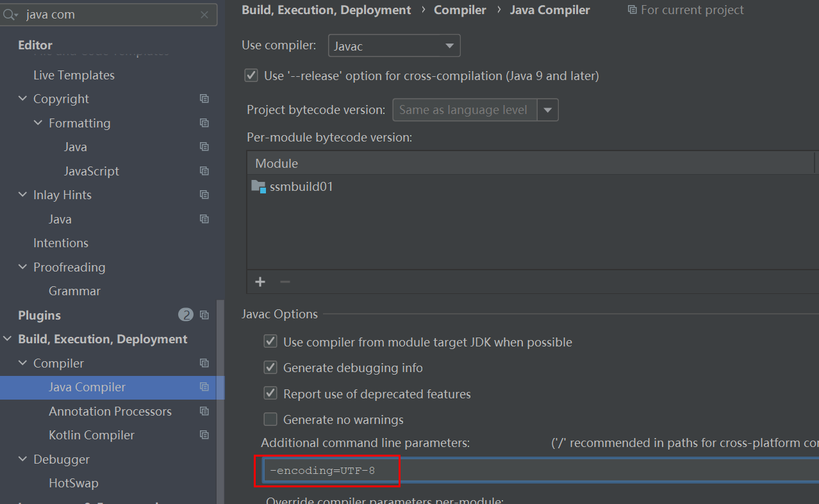819x504 pixels.
Task: Click the project-level icon beside Plugins
Action: coord(204,315)
